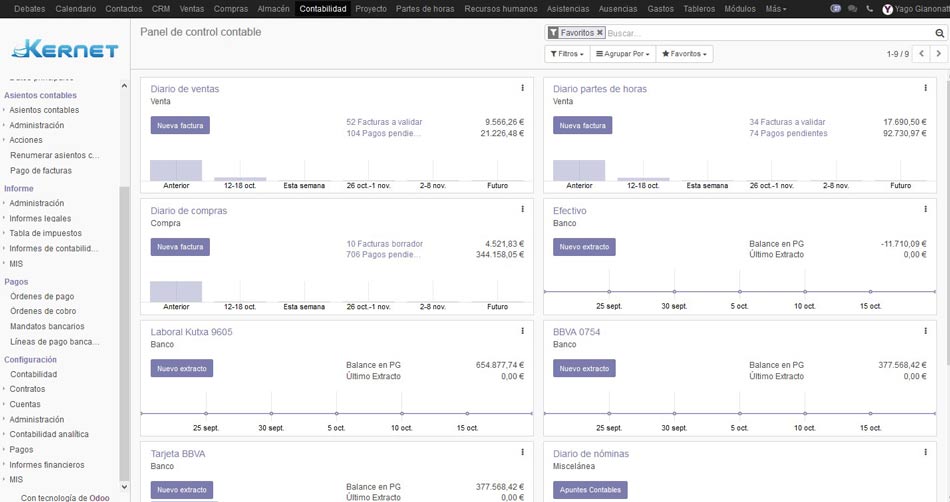Viewport: 950px width, 502px height.
Task: Open three-dot menu for Efectivo journal
Action: point(924,210)
